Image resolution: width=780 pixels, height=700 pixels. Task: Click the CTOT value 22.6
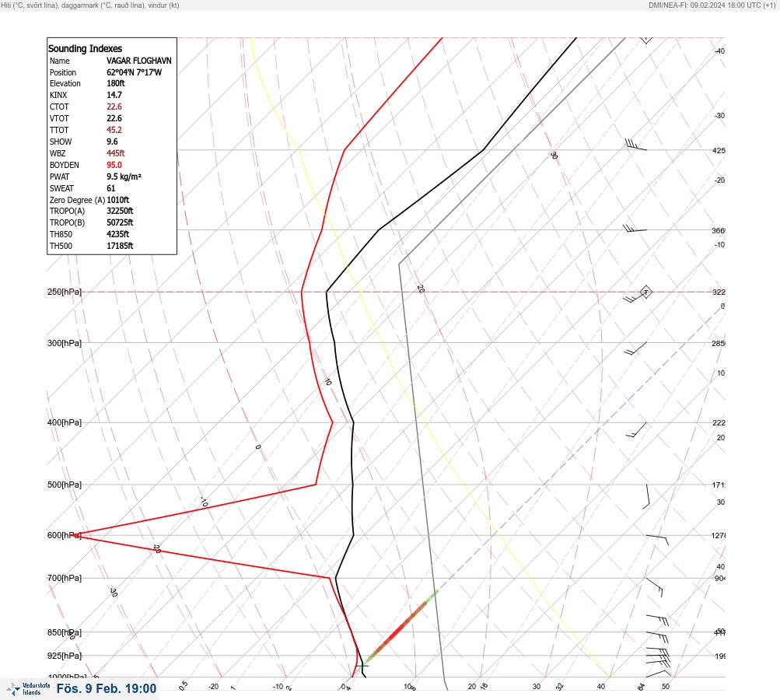pos(114,107)
